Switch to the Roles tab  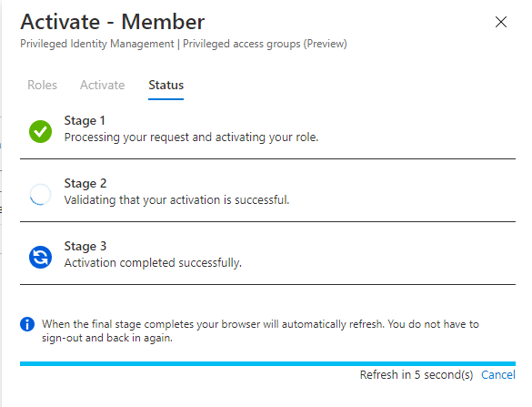click(x=42, y=85)
